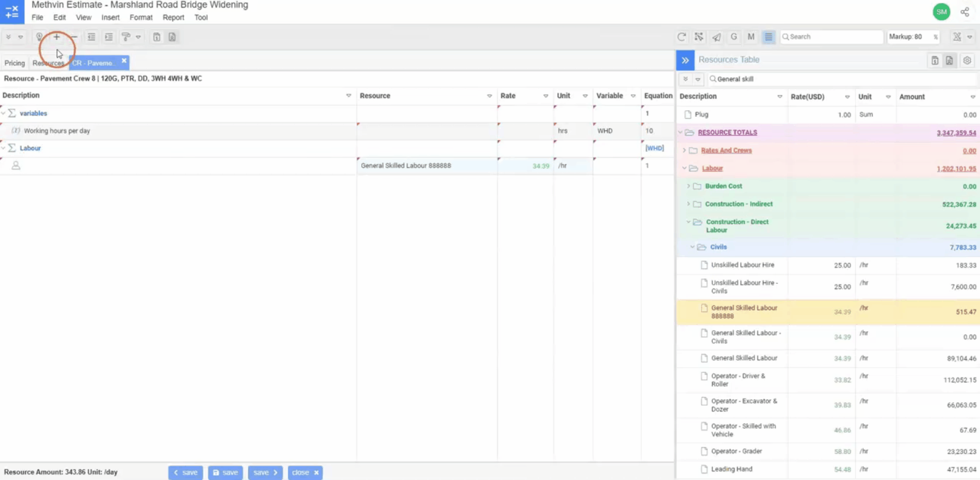
Task: Click the refresh icon in top toolbar
Action: tap(681, 37)
